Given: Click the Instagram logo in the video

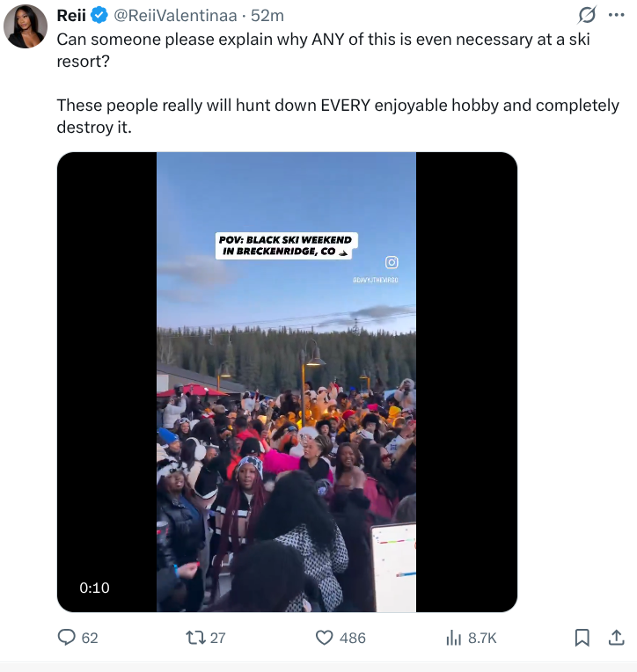Looking at the screenshot, I should (392, 262).
